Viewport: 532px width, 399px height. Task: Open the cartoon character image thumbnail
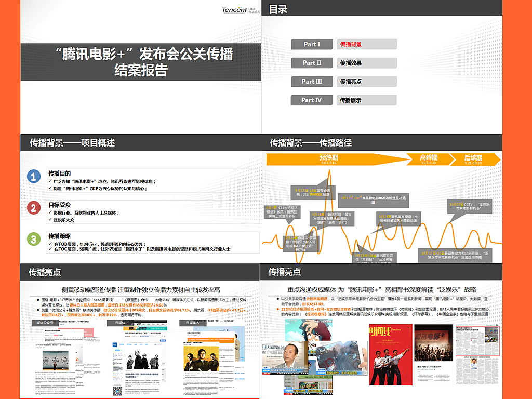pos(309,330)
